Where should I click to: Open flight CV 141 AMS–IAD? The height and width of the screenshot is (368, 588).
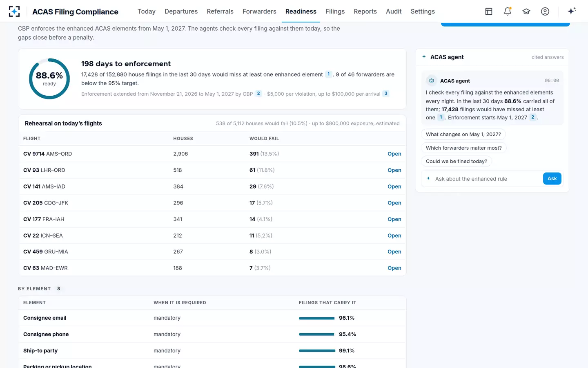[x=394, y=186]
